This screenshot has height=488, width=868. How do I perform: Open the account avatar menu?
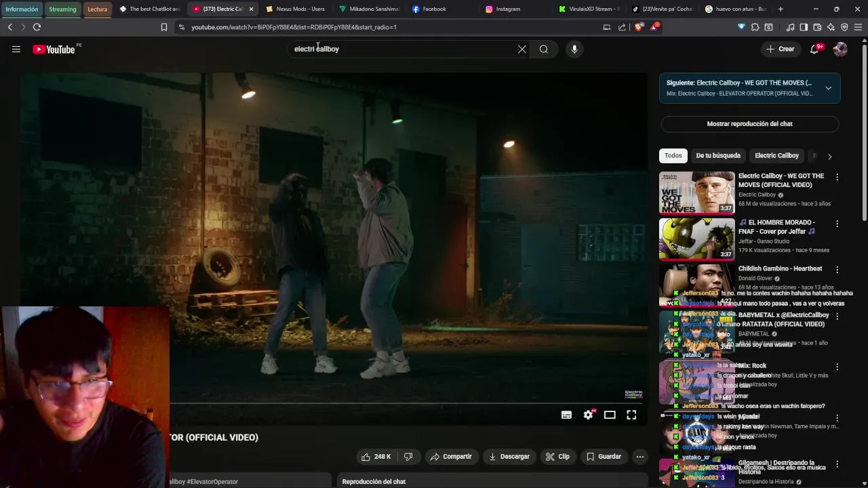(x=840, y=49)
